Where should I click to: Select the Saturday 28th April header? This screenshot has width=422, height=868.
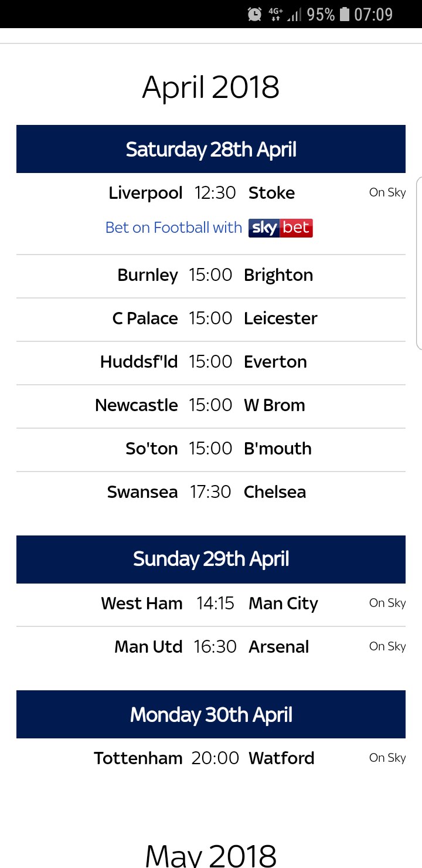click(x=211, y=149)
